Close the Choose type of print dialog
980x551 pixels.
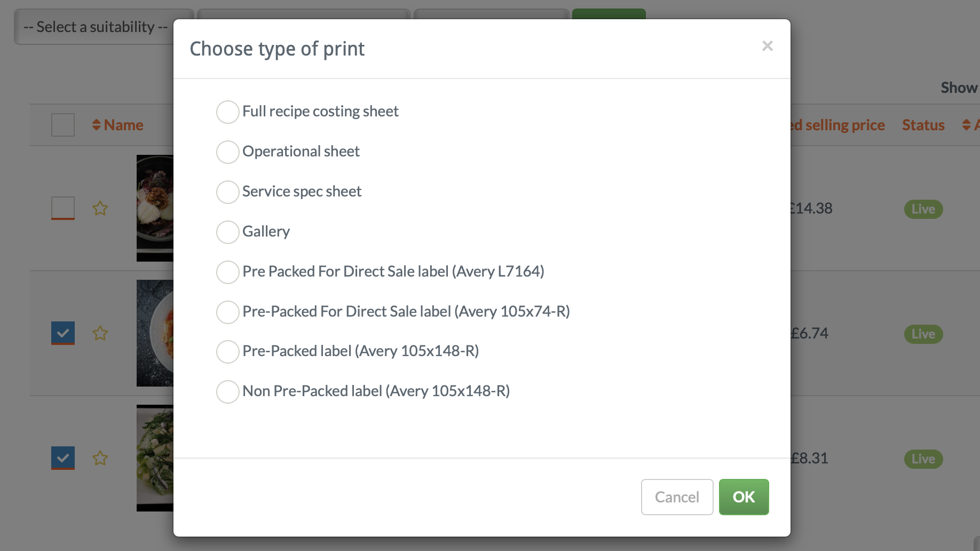[767, 46]
